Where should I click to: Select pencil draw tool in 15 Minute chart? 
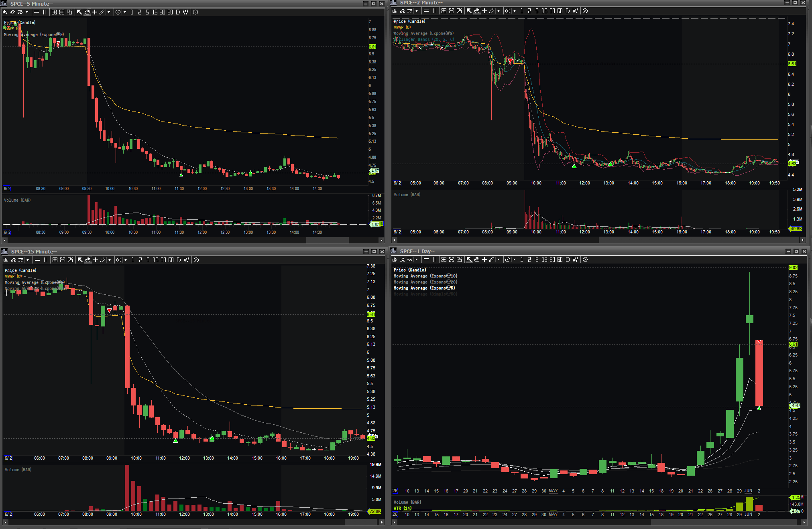[x=103, y=260]
